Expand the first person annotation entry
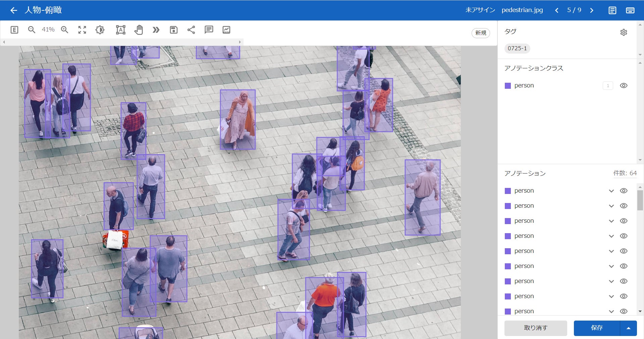 (x=611, y=191)
